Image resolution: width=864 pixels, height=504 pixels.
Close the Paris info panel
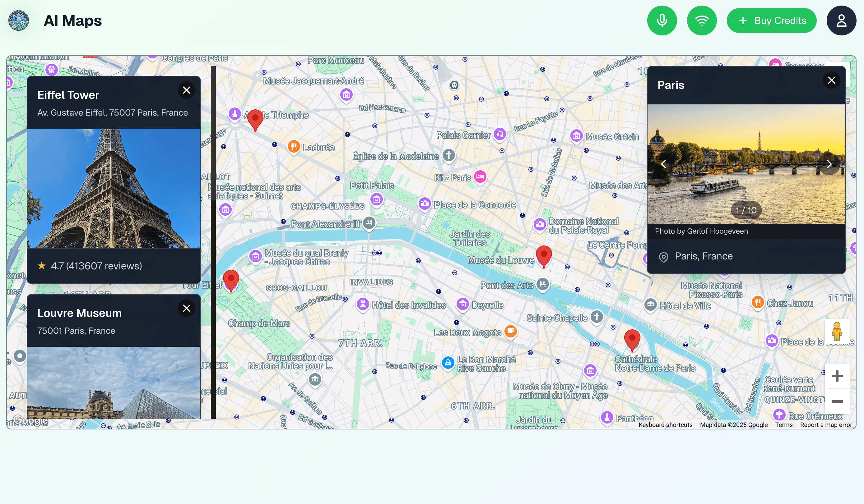click(831, 80)
